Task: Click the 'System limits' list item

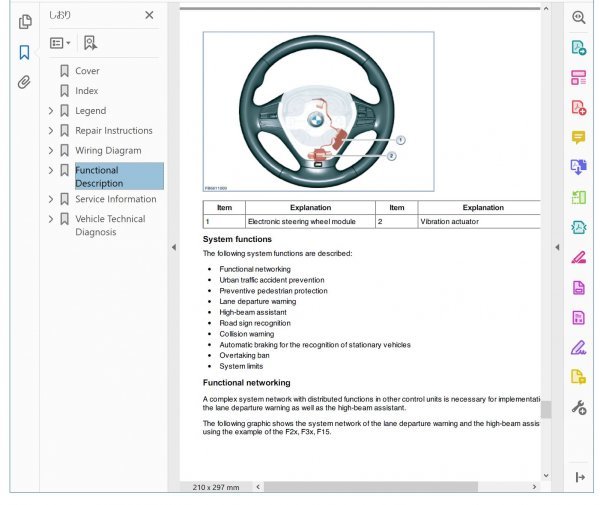Action: pos(241,366)
